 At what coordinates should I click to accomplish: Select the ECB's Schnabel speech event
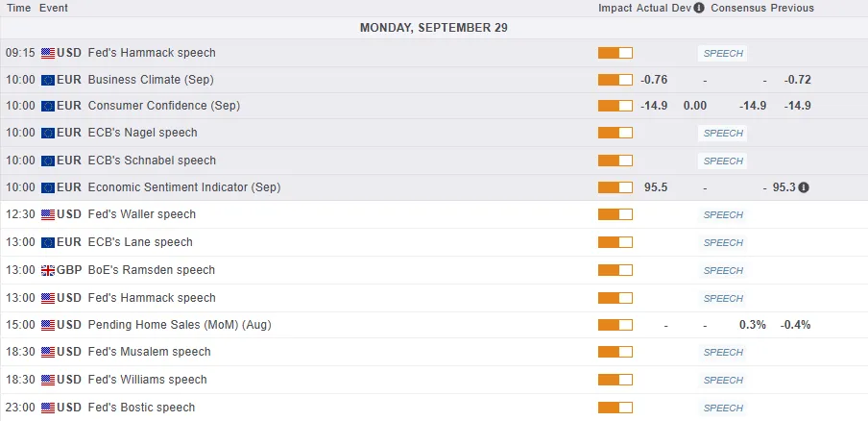[x=152, y=161]
